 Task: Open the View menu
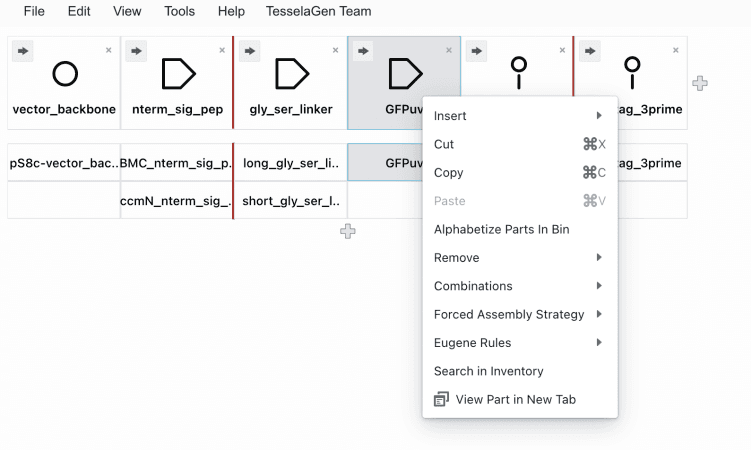127,11
